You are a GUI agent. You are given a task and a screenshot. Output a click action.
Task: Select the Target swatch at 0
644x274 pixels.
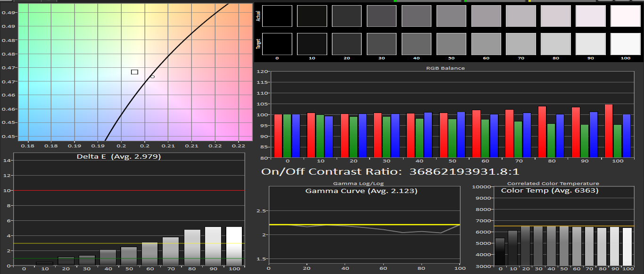point(277,44)
